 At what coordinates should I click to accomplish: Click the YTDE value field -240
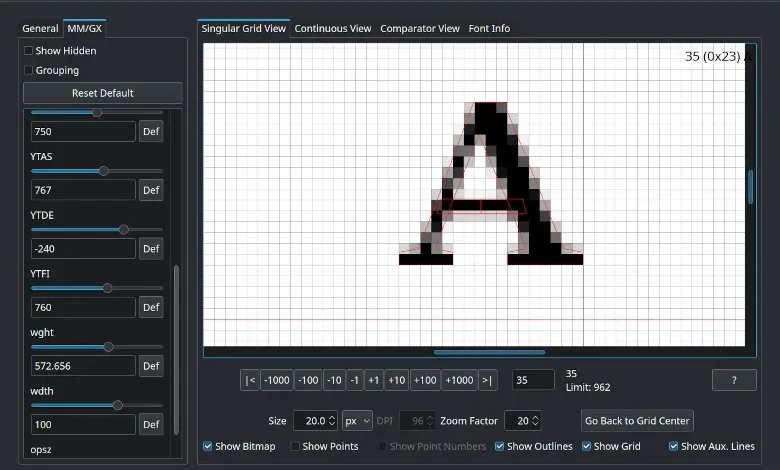83,249
